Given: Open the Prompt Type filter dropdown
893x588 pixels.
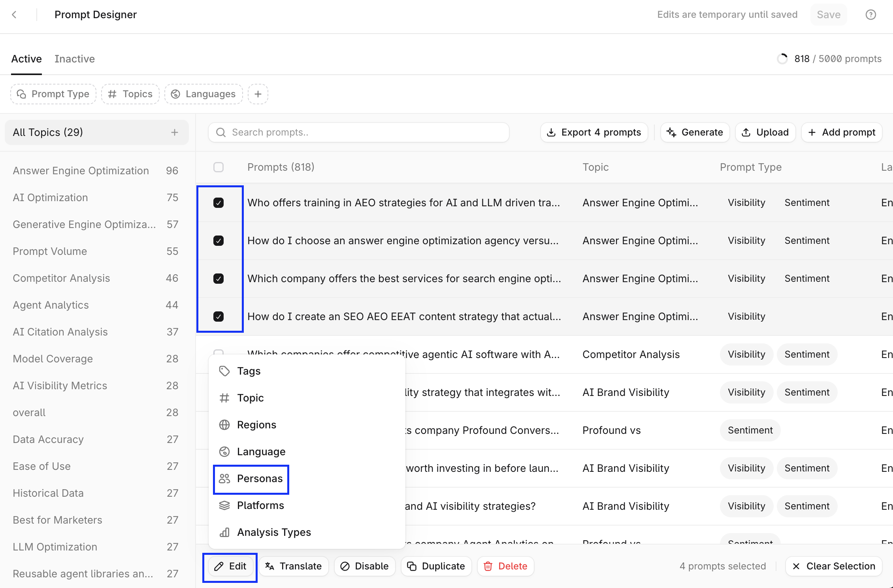Looking at the screenshot, I should tap(53, 94).
